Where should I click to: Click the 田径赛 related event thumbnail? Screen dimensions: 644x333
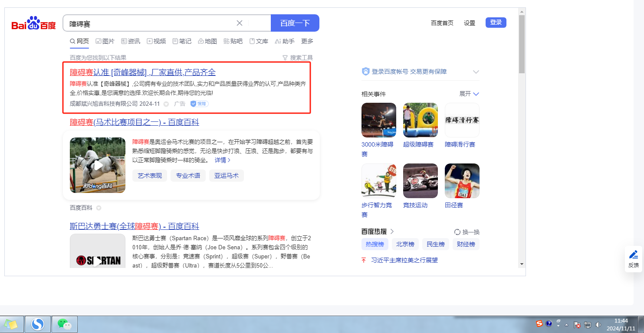[462, 181]
